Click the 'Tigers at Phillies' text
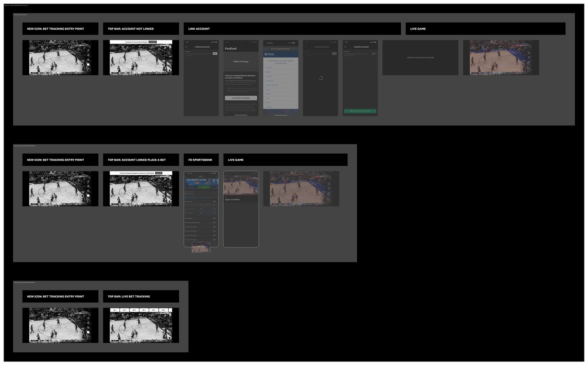588x365 pixels. coord(233,200)
